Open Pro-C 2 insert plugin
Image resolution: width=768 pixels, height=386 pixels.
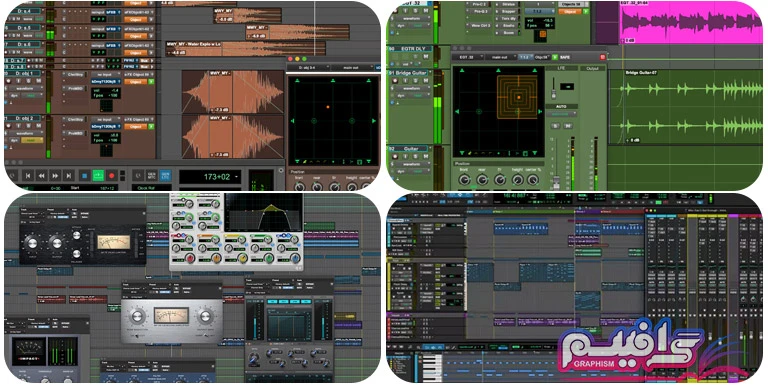coord(479,4)
